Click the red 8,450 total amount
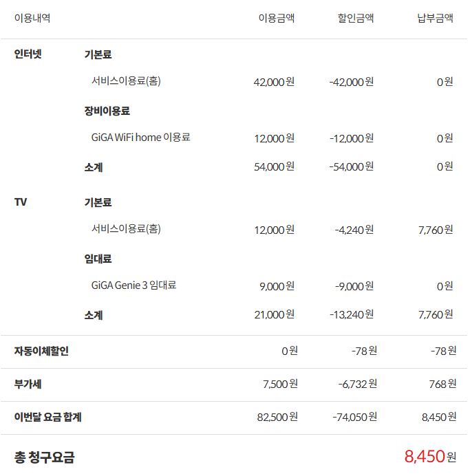Screen dimensions: 470x476 click(425, 456)
